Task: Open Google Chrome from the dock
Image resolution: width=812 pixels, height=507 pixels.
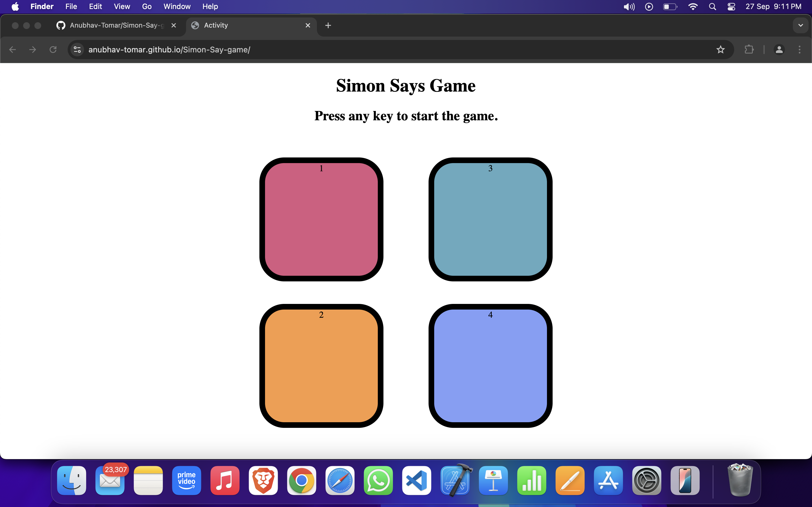Action: click(x=301, y=481)
